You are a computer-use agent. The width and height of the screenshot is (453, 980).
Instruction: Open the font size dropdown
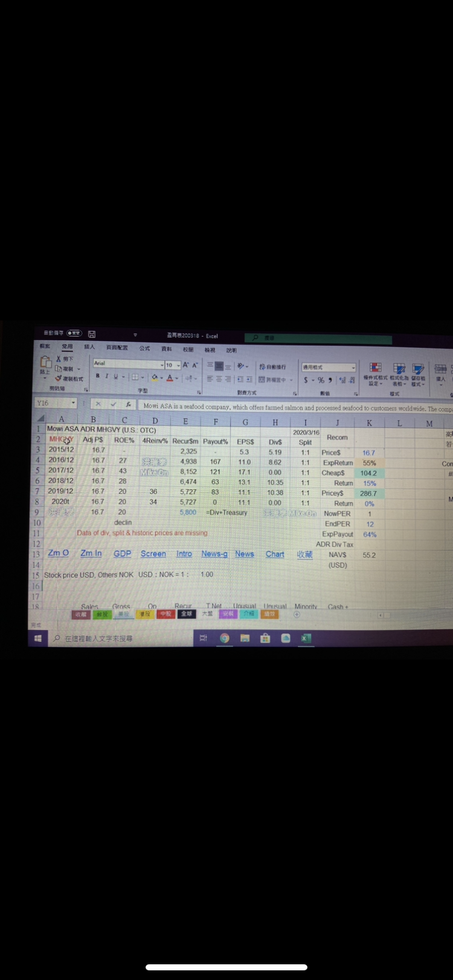(179, 365)
